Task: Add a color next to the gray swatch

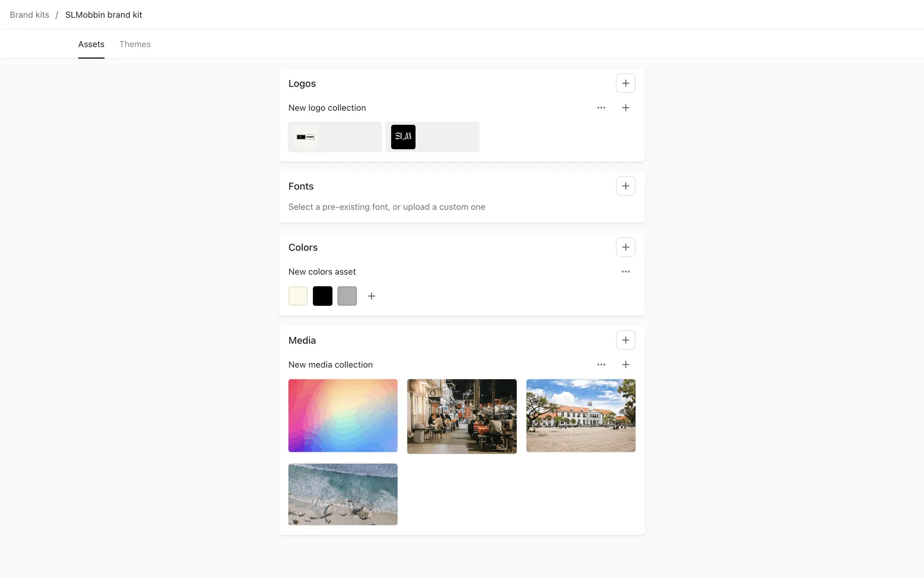Action: [371, 296]
